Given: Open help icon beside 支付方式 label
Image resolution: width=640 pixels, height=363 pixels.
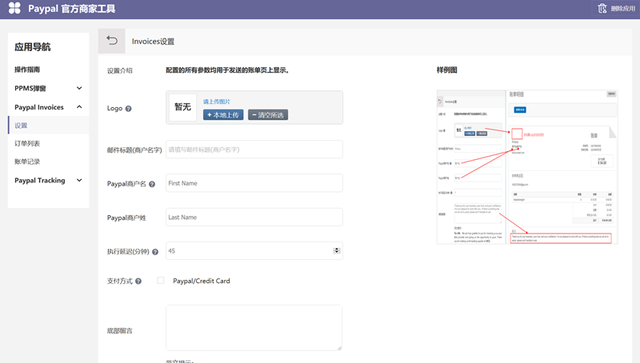Looking at the screenshot, I should pyautogui.click(x=138, y=281).
